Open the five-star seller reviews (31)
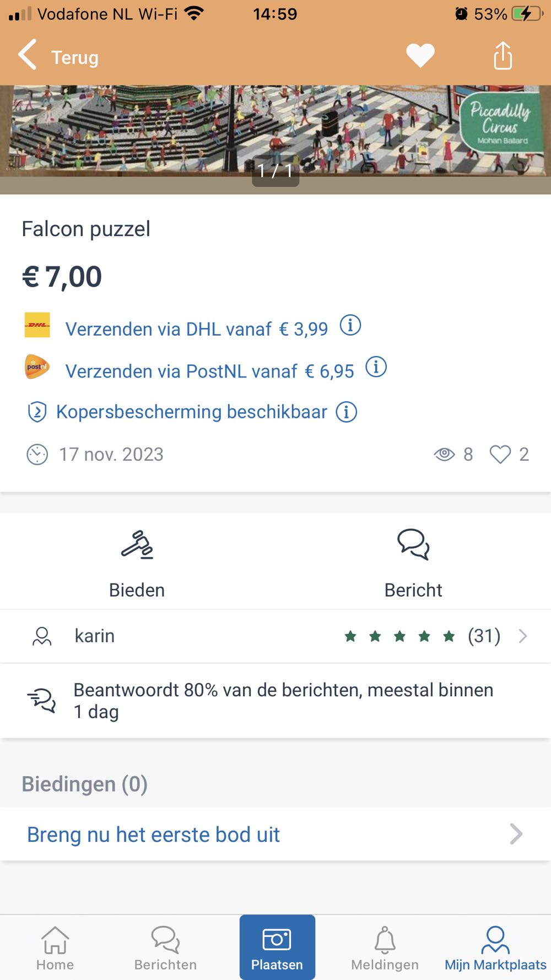This screenshot has width=551, height=980. pyautogui.click(x=422, y=636)
